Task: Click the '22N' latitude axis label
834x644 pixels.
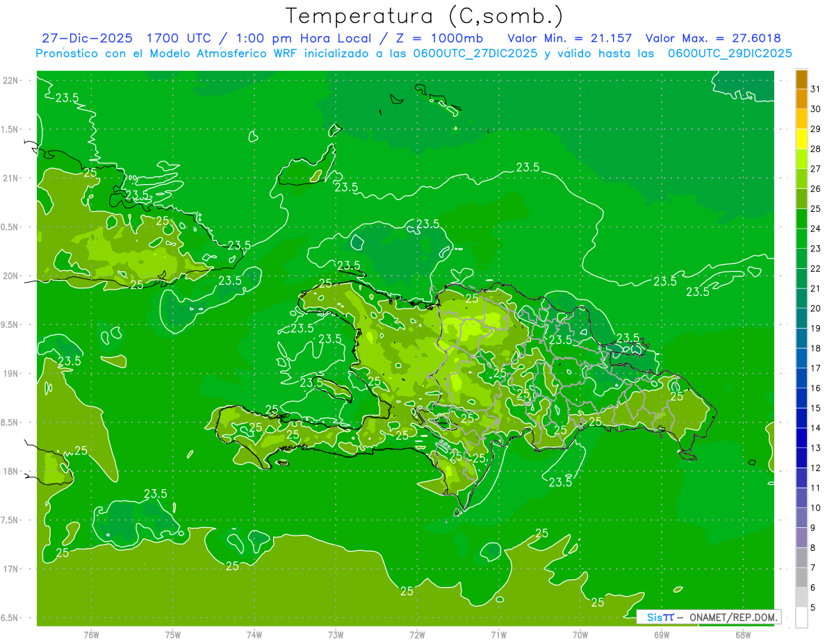Action: [10, 81]
